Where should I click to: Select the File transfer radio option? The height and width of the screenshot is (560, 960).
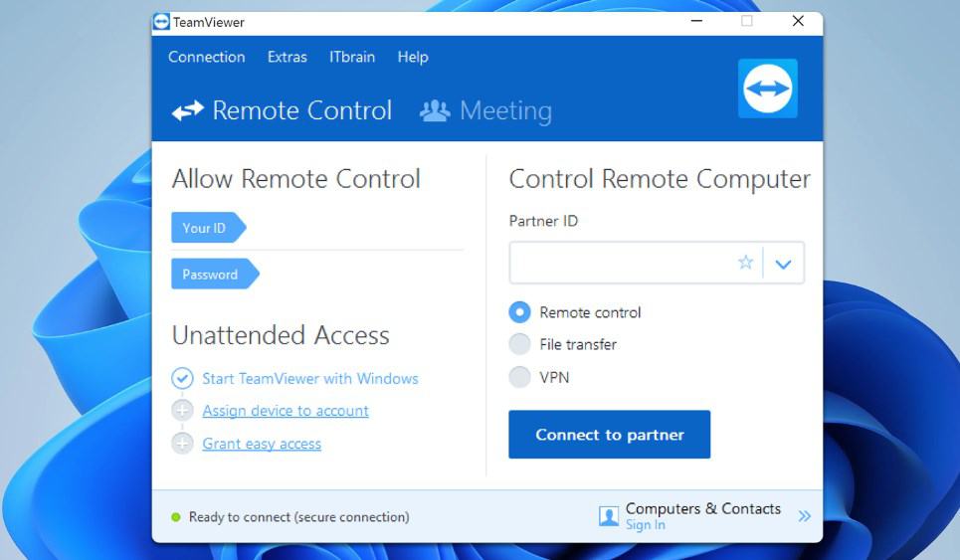click(520, 344)
